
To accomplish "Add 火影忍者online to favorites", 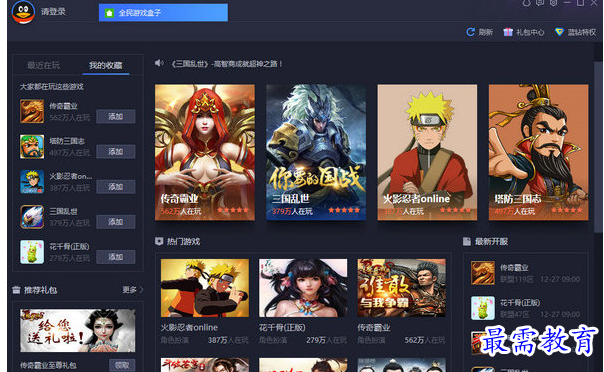I will (116, 187).
